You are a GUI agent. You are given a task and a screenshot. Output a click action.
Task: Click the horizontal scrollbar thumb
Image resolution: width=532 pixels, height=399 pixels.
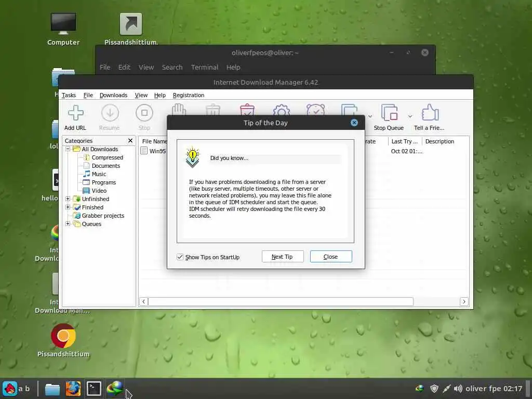tap(281, 301)
